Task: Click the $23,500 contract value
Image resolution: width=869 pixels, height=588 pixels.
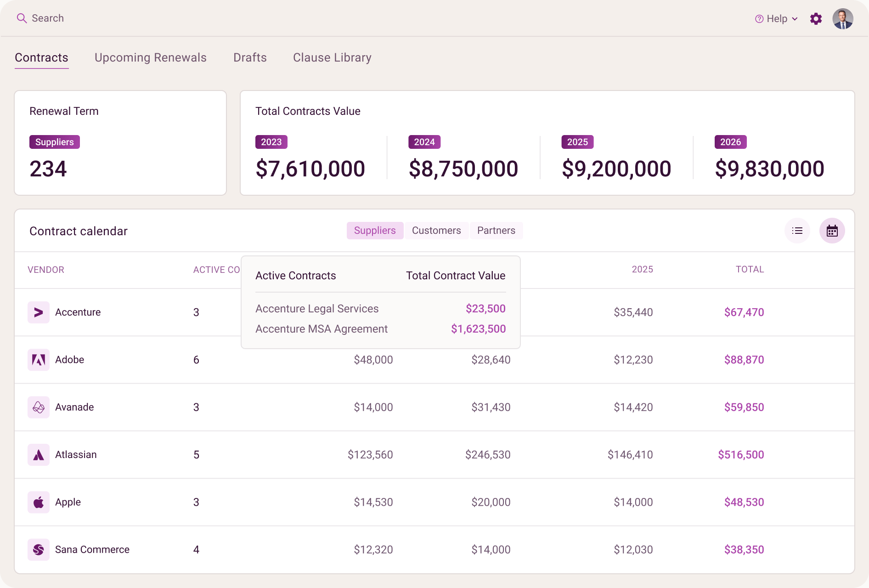Action: click(485, 309)
